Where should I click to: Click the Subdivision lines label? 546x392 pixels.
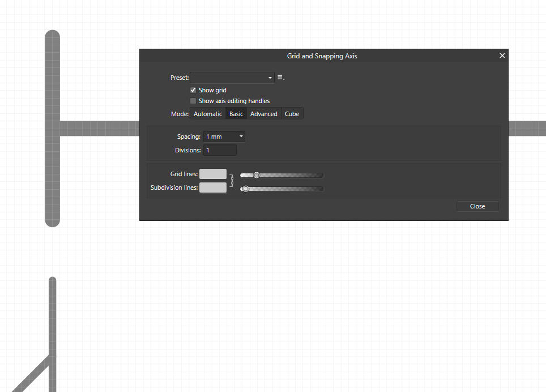point(174,188)
